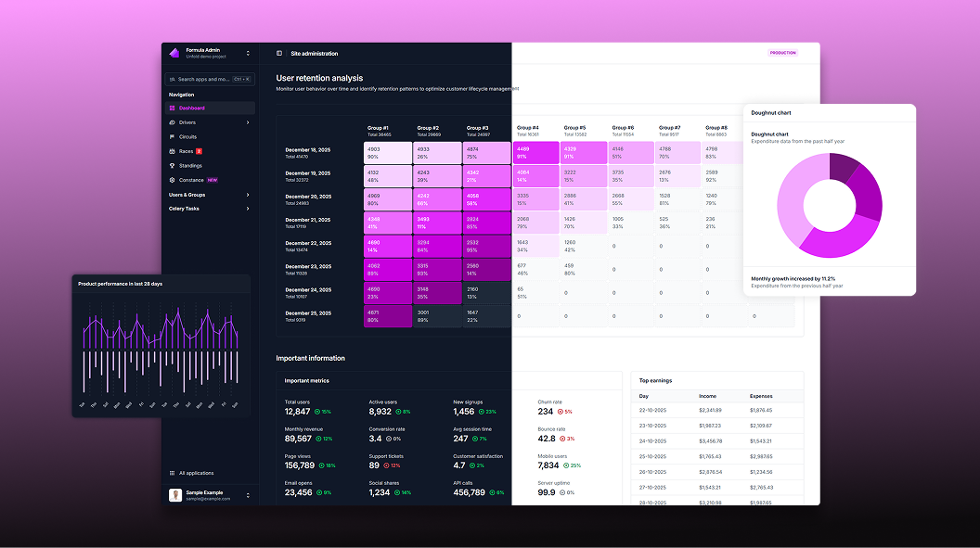Focus the Search apps and models field
This screenshot has height=548, width=980.
[x=204, y=80]
